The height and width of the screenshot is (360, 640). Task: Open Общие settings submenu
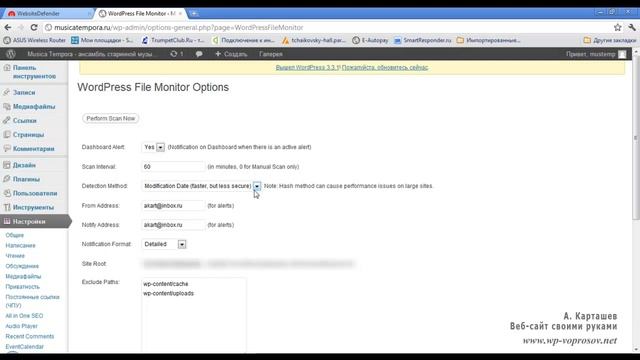15,235
